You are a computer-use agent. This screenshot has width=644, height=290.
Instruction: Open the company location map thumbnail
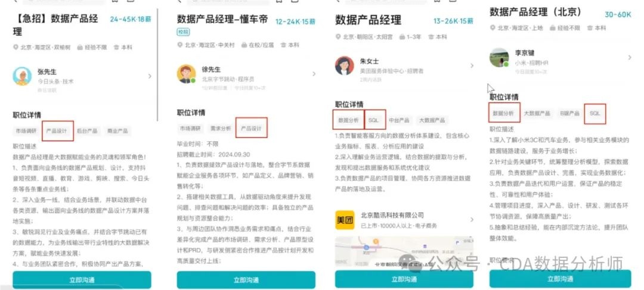(404, 252)
